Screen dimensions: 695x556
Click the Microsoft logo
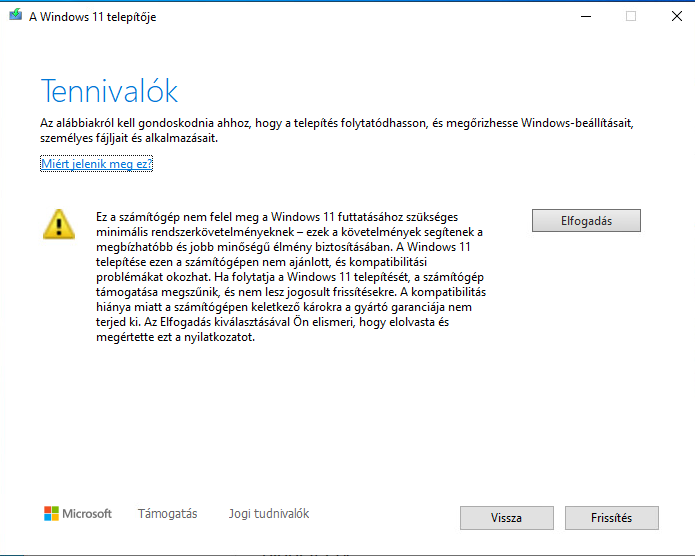tap(78, 513)
